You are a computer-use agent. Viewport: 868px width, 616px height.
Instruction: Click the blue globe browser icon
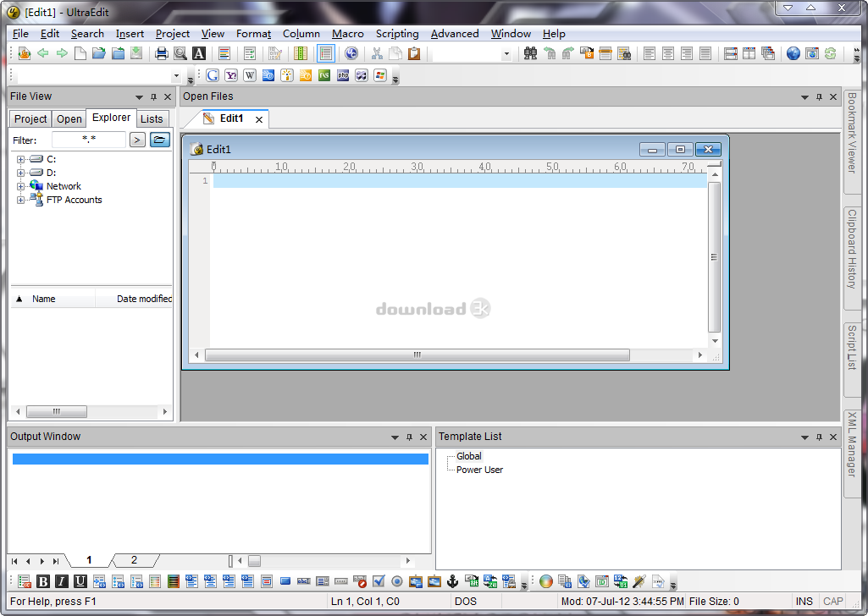click(793, 53)
